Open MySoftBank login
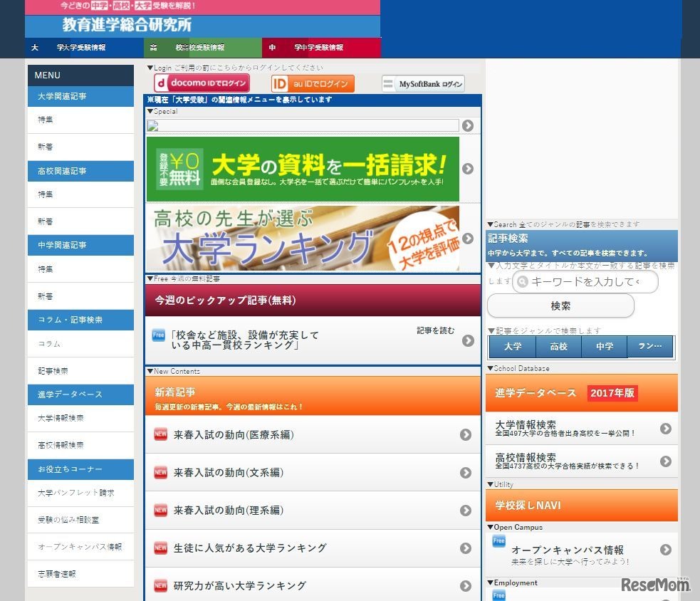The width and height of the screenshot is (700, 601). coord(422,83)
